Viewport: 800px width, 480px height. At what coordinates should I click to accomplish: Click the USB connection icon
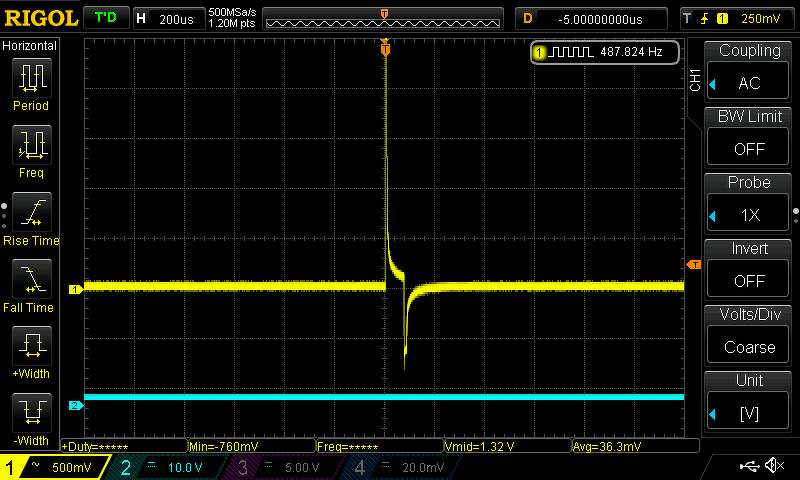(749, 465)
